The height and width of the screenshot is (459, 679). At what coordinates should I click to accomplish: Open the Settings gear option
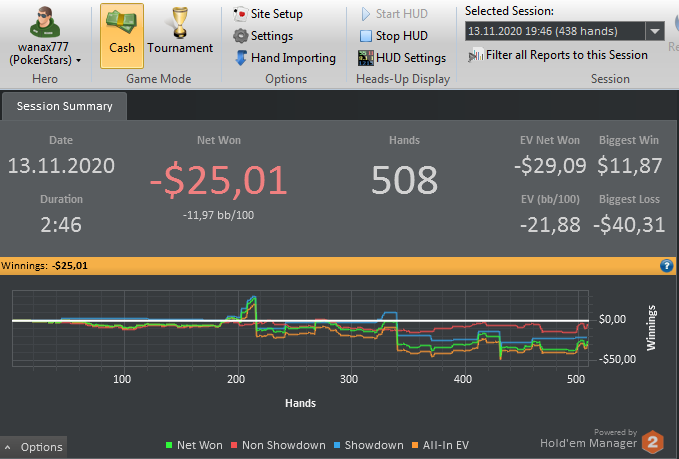(263, 36)
